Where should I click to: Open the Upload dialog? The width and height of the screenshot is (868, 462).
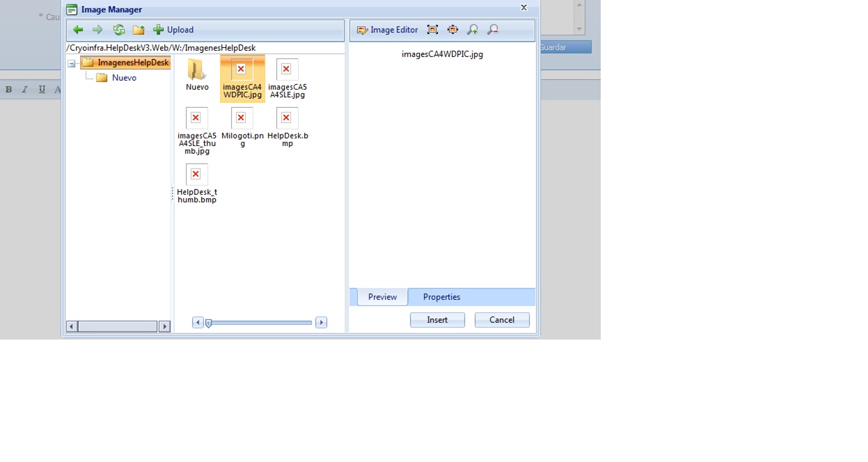173,30
